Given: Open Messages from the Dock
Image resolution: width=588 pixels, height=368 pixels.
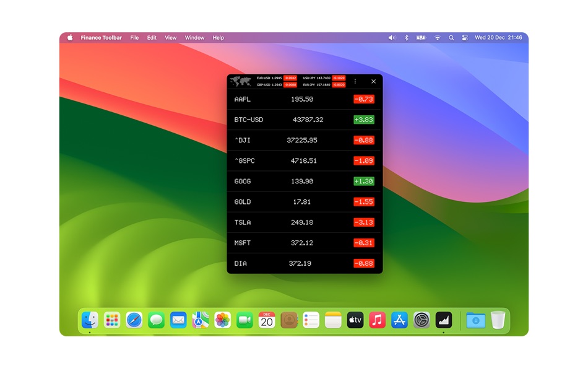Looking at the screenshot, I should coord(157,320).
